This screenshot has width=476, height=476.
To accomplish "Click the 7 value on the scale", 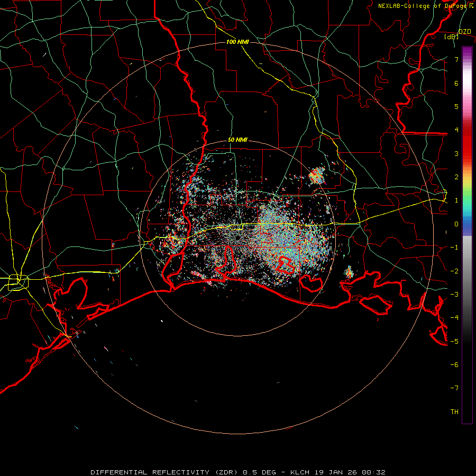I will click(456, 59).
